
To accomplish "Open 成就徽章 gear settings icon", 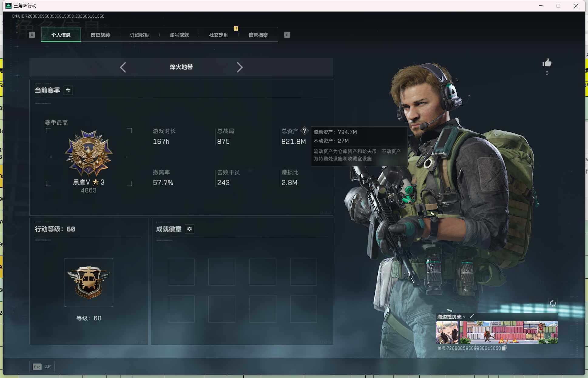I will coord(190,229).
